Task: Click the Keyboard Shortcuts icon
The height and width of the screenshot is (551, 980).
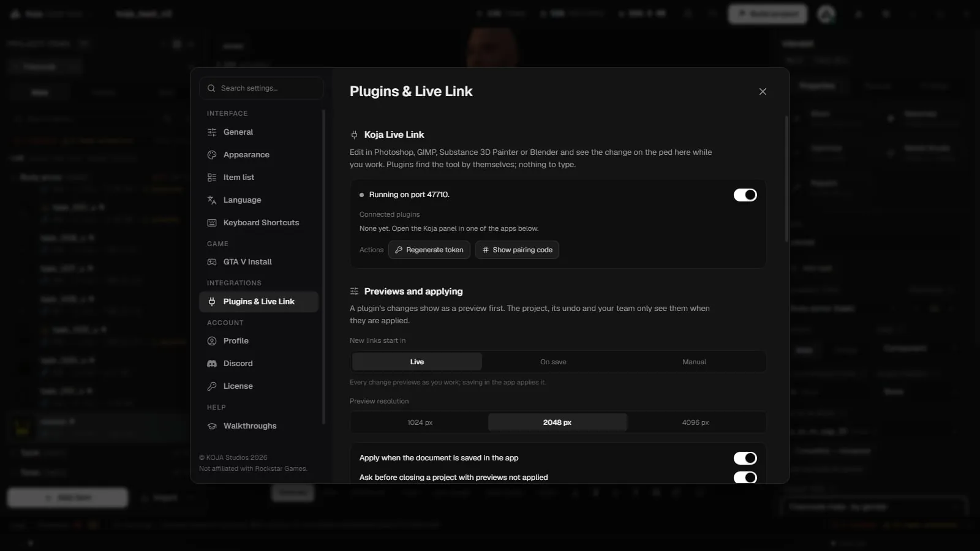Action: [x=212, y=223]
